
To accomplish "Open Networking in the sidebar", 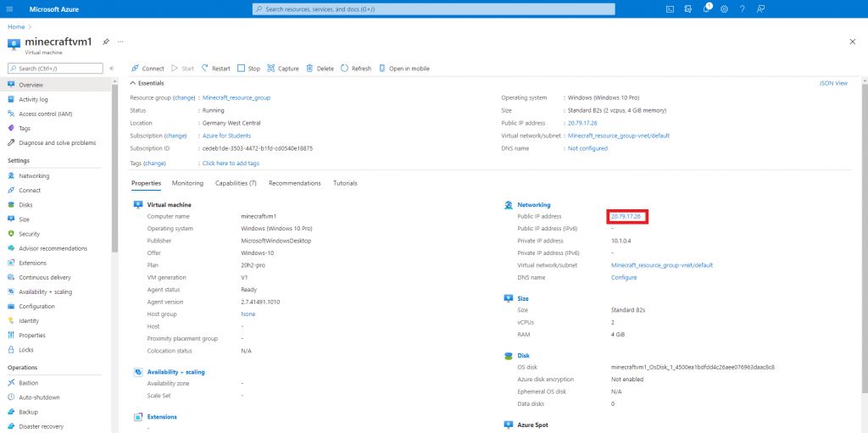I will click(x=34, y=175).
